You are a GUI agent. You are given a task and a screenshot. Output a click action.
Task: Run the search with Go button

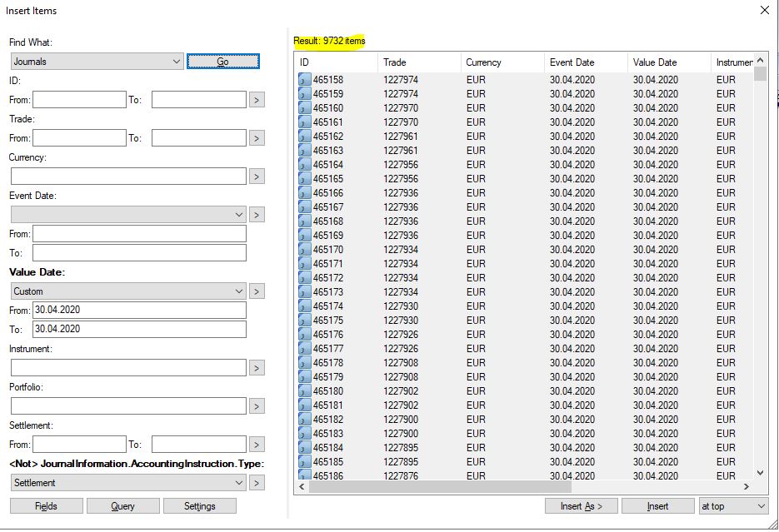[223, 62]
